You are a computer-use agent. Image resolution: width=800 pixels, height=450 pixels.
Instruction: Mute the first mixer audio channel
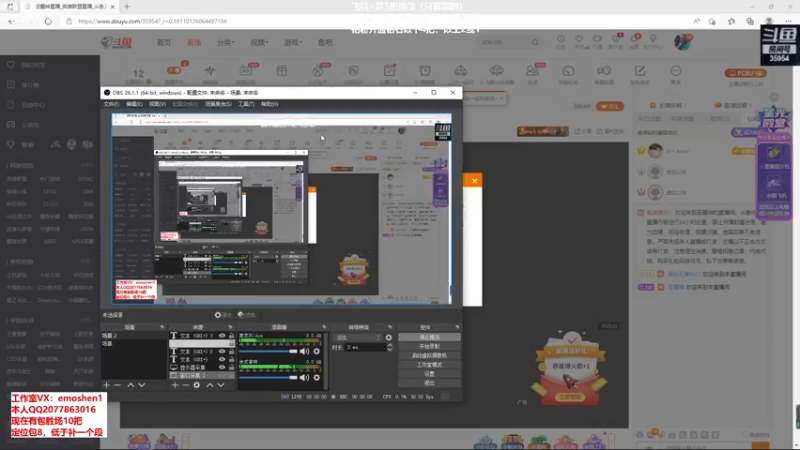pos(305,351)
